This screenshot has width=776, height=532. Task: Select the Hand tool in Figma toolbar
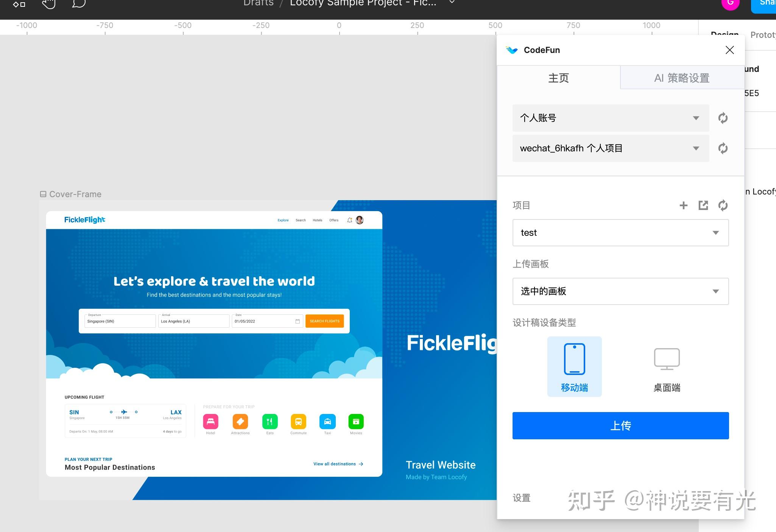point(48,5)
